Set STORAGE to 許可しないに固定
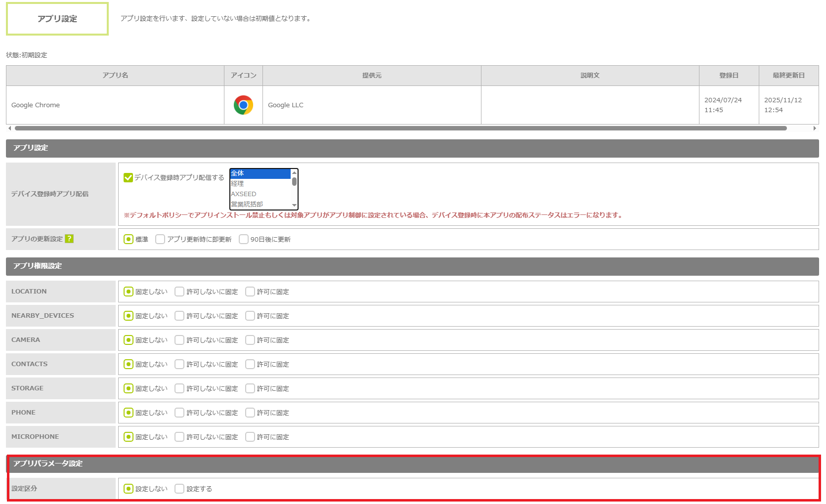Screen dimensions: 826x504 (x=179, y=388)
